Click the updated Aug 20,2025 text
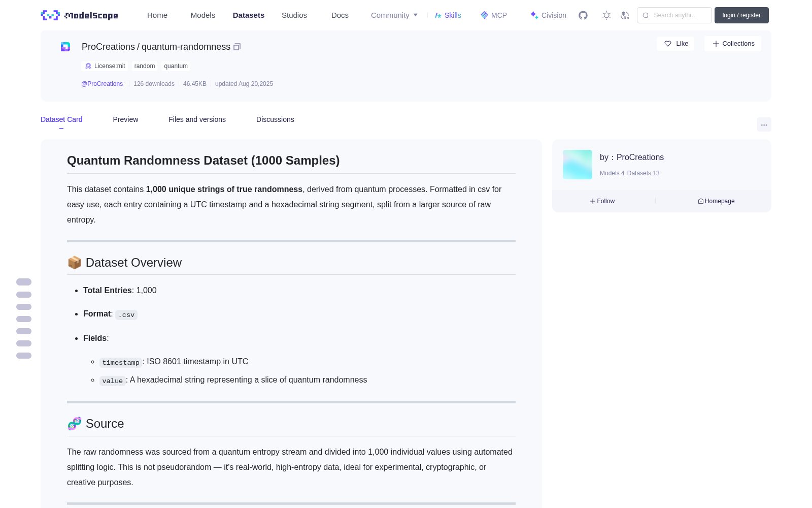This screenshot has height=508, width=812. (x=244, y=84)
